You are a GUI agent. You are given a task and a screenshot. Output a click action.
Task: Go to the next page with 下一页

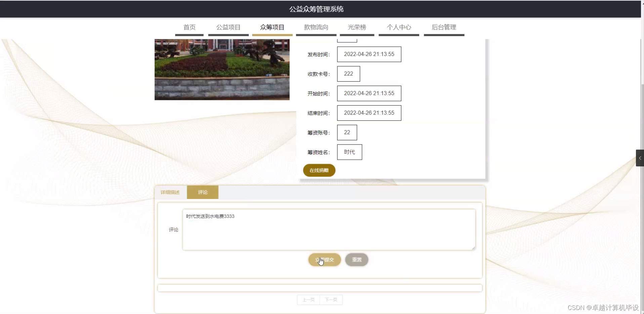(331, 300)
